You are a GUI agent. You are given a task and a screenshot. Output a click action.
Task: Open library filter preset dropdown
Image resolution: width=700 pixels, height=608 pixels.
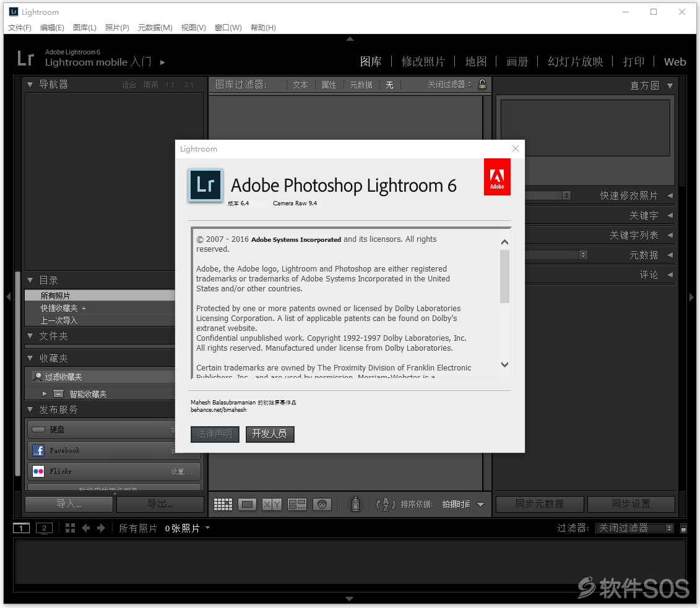(449, 84)
